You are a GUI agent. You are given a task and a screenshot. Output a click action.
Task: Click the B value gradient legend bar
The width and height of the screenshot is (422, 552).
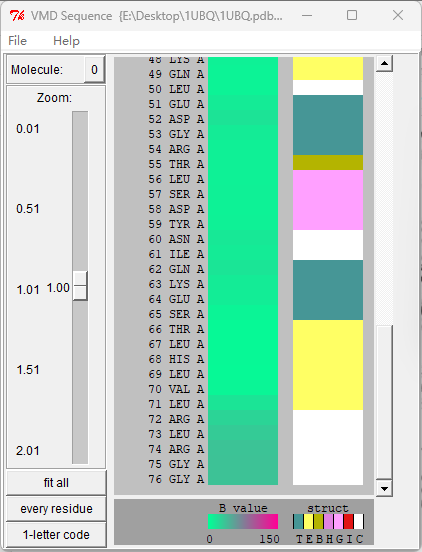point(243,521)
